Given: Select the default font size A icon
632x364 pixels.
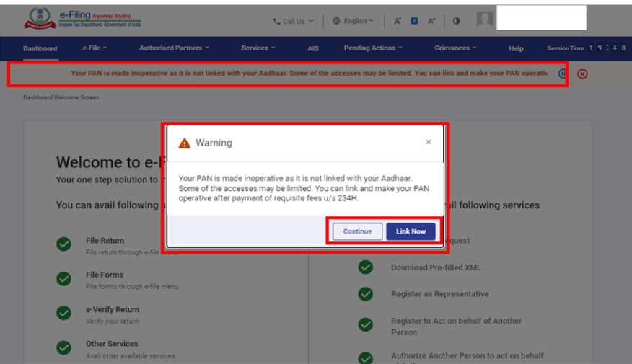Looking at the screenshot, I should click(x=414, y=22).
